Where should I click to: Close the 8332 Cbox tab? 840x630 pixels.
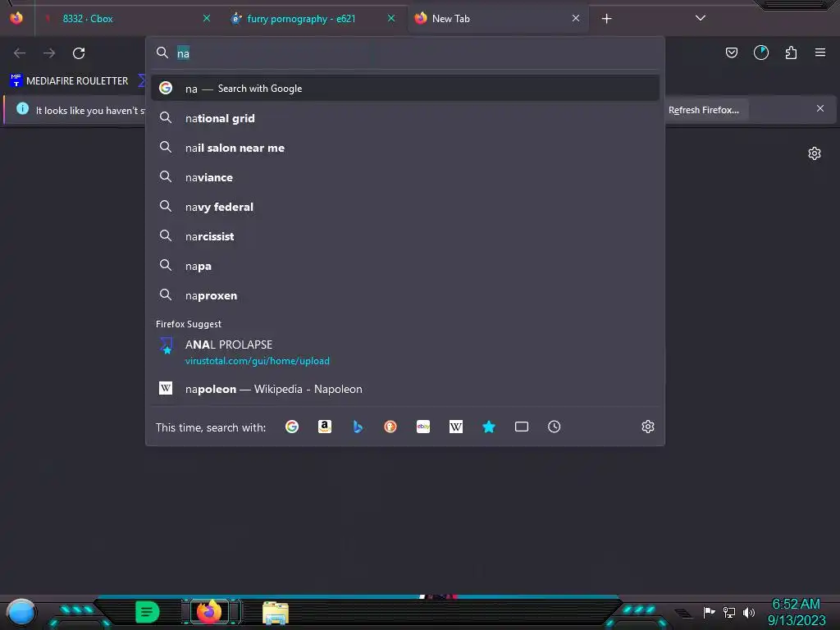click(207, 18)
